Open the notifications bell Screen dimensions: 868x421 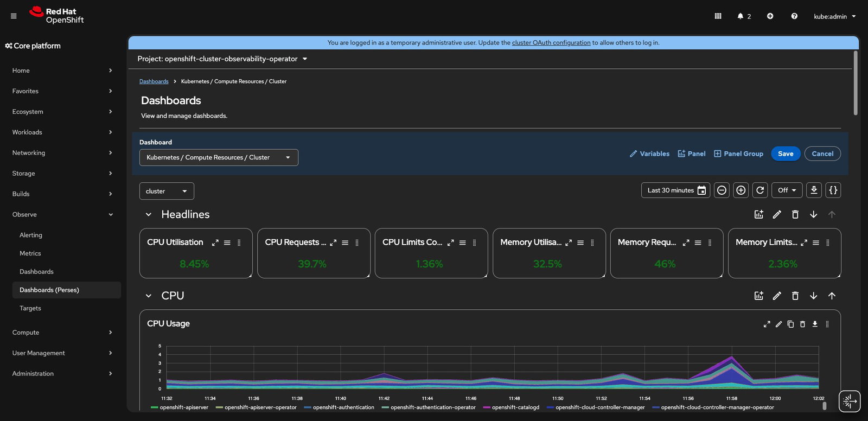744,16
